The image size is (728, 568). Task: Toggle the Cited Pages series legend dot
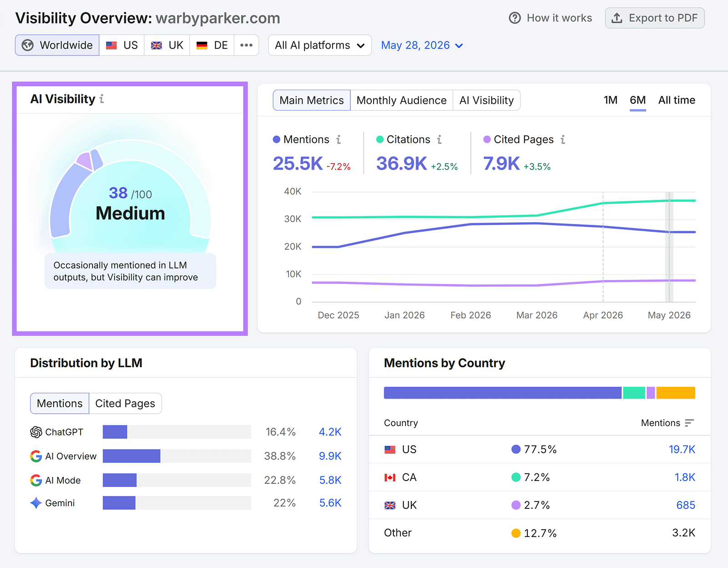point(487,140)
